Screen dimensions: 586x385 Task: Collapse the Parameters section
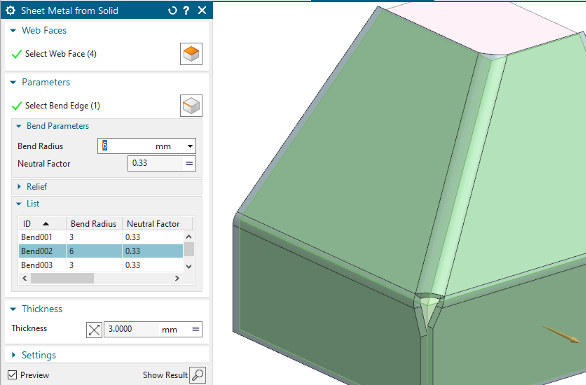pyautogui.click(x=13, y=82)
